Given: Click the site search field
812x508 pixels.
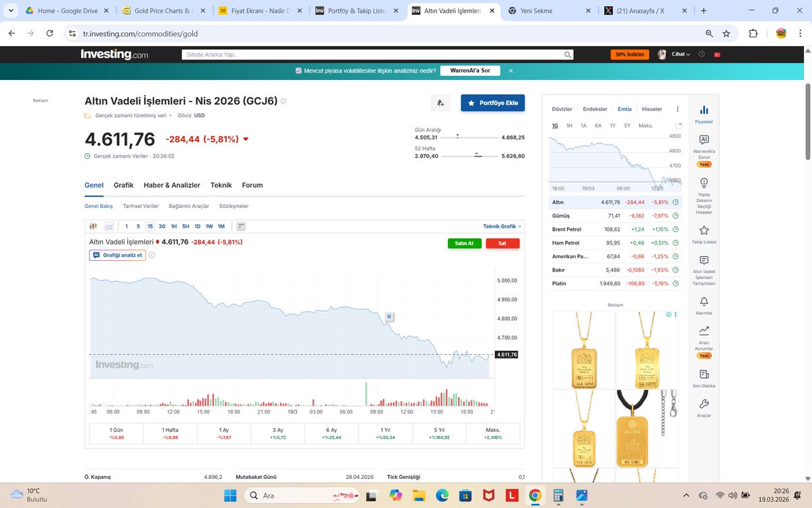Looking at the screenshot, I should click(x=378, y=55).
